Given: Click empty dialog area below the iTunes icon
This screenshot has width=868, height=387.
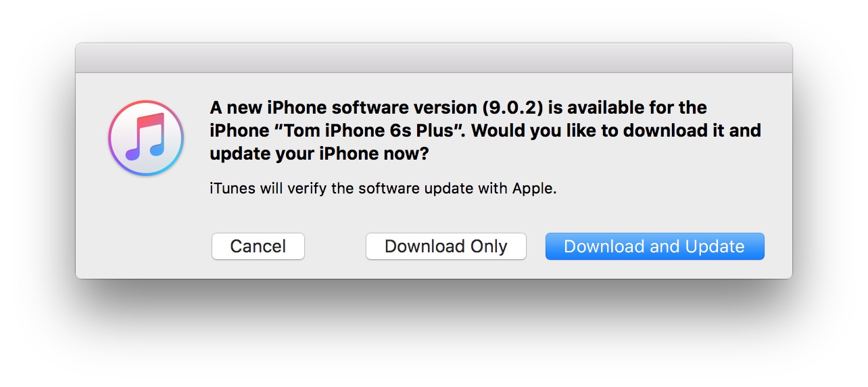Looking at the screenshot, I should click(145, 223).
